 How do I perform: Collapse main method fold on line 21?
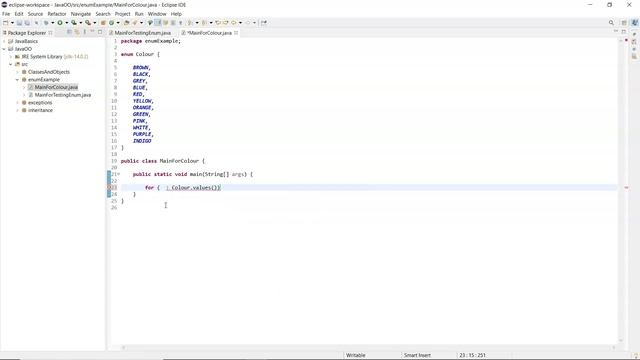click(x=119, y=174)
